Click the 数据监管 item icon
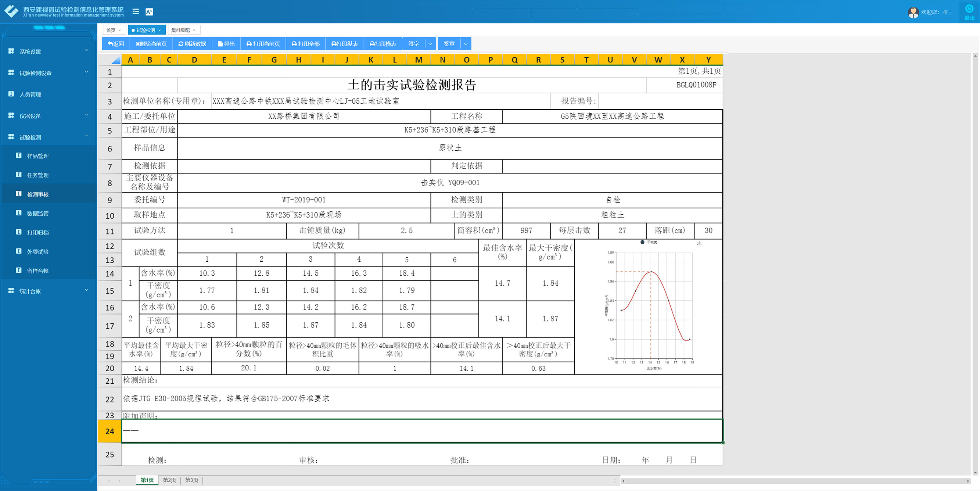This screenshot has width=980, height=491. click(19, 213)
